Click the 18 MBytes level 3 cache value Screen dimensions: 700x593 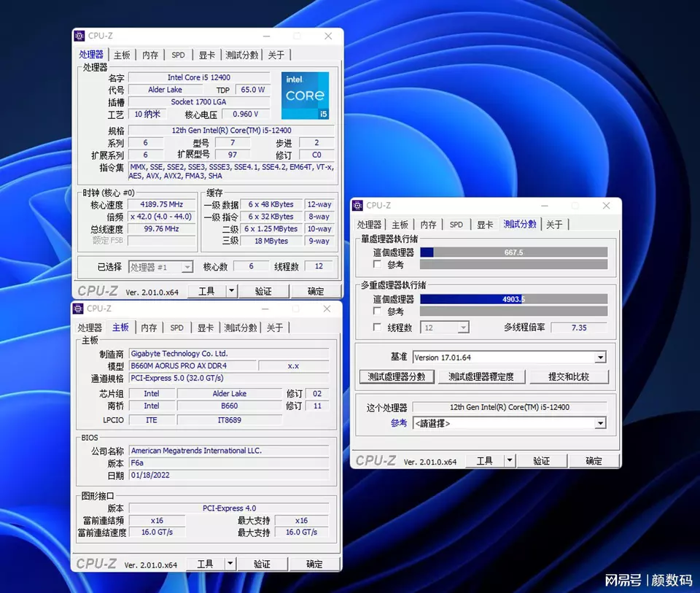[271, 241]
